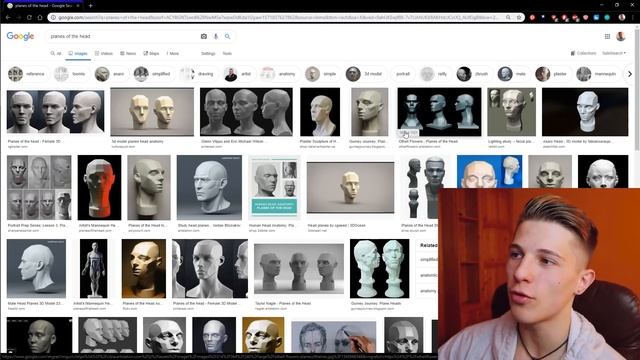
Task: Go forward using the browser forward arrow
Action: pos(18,18)
